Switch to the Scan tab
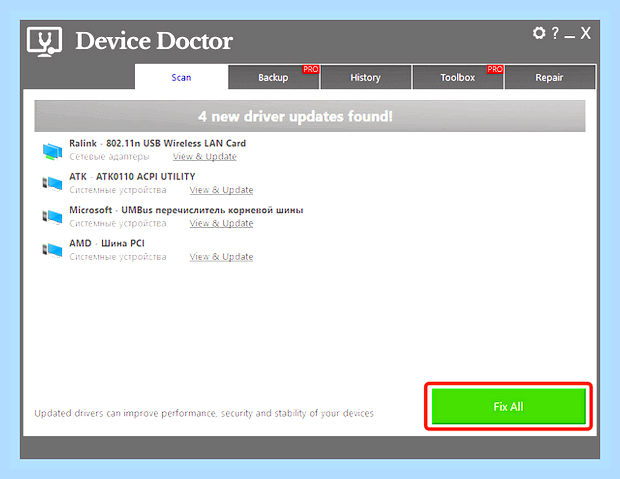This screenshot has height=479, width=620. (x=181, y=77)
